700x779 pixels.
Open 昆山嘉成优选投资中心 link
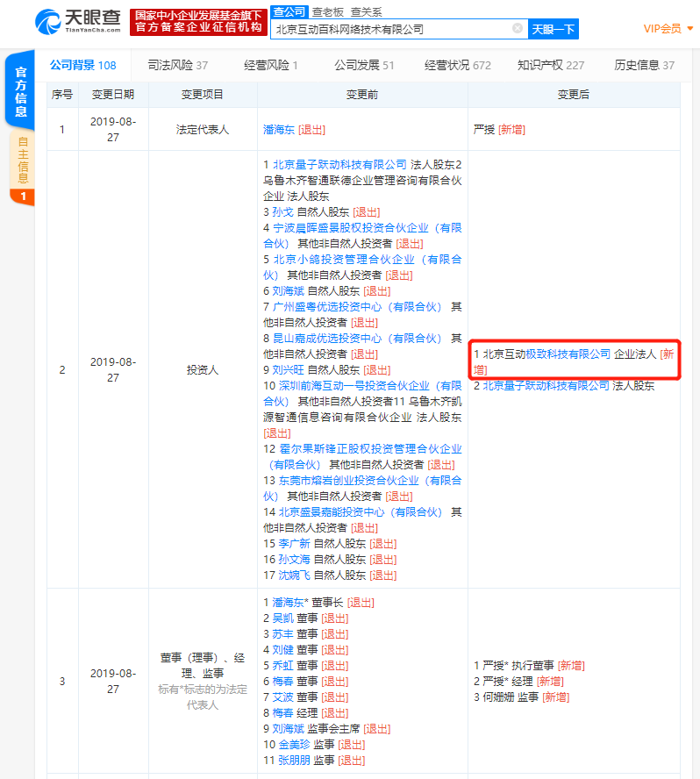[357, 339]
